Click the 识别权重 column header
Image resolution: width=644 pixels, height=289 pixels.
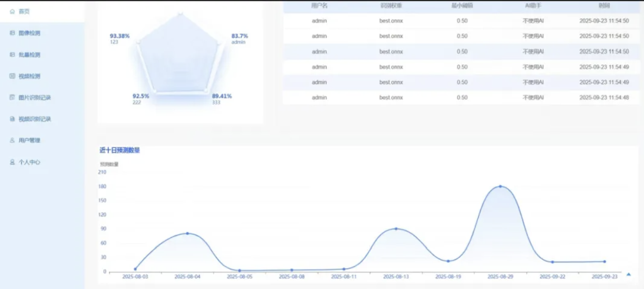(391, 6)
